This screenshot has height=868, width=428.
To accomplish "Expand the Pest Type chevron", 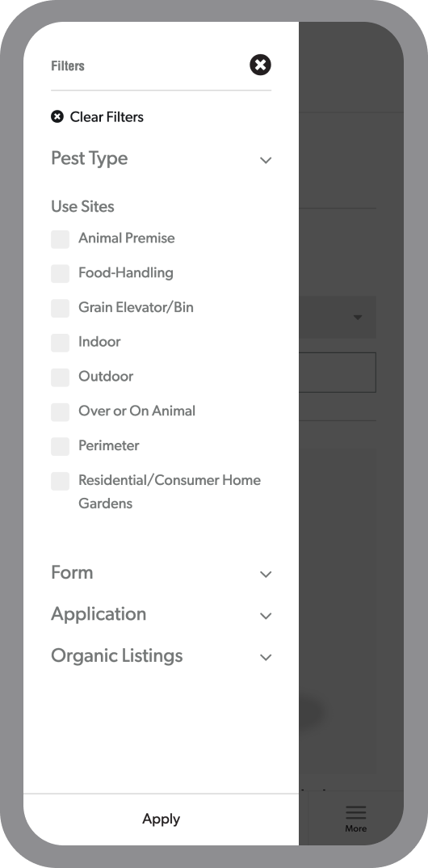I will (266, 161).
